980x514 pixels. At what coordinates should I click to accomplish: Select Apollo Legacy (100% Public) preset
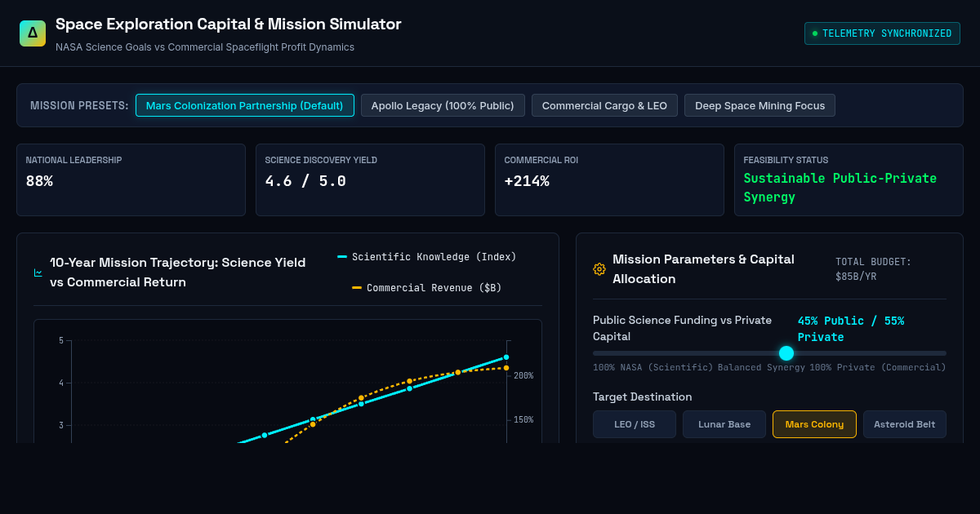443,105
